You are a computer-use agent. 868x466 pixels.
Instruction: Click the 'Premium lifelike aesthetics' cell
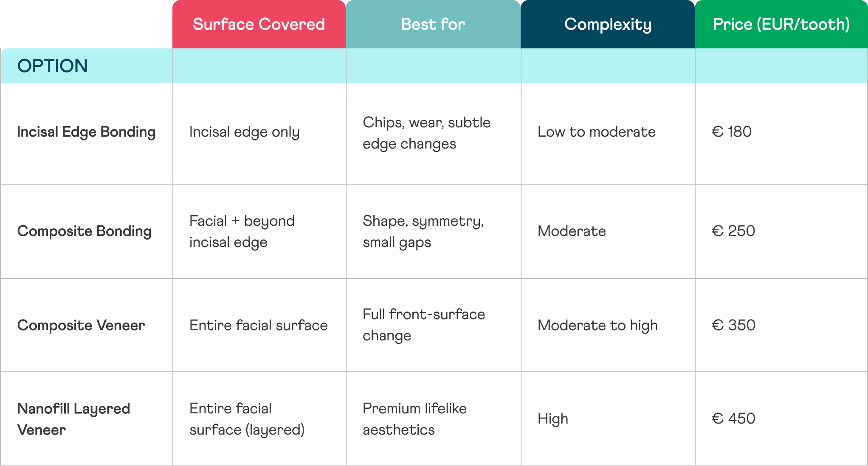414,419
